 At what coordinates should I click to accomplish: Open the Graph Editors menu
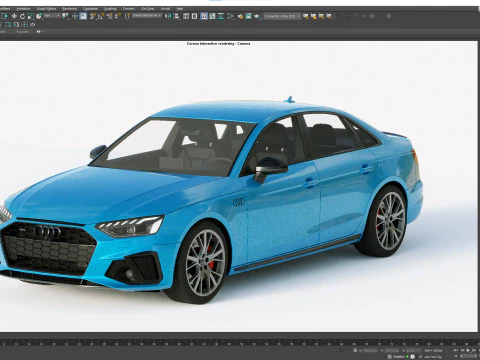click(x=46, y=9)
